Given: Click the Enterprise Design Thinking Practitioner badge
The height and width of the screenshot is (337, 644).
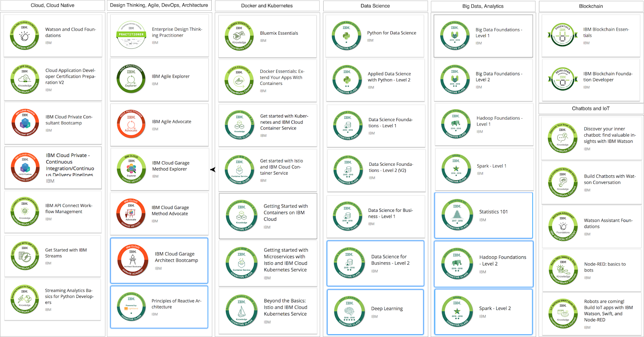Looking at the screenshot, I should pyautogui.click(x=131, y=35).
